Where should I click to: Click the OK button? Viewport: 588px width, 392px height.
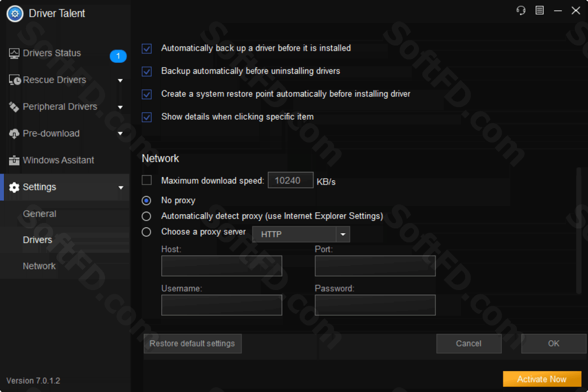point(554,343)
